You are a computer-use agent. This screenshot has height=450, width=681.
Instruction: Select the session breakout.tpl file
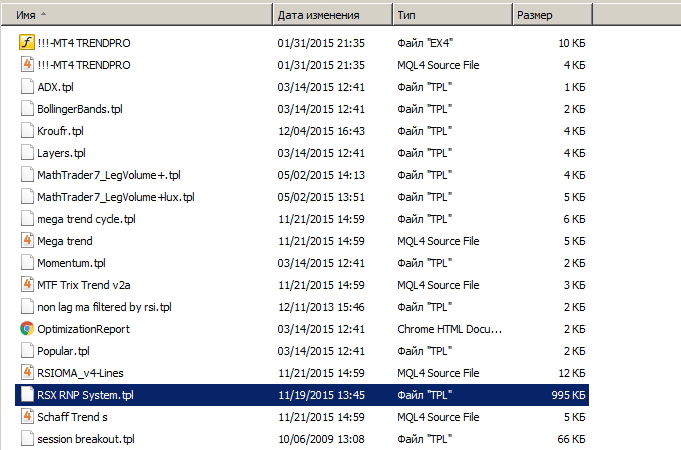(x=85, y=439)
